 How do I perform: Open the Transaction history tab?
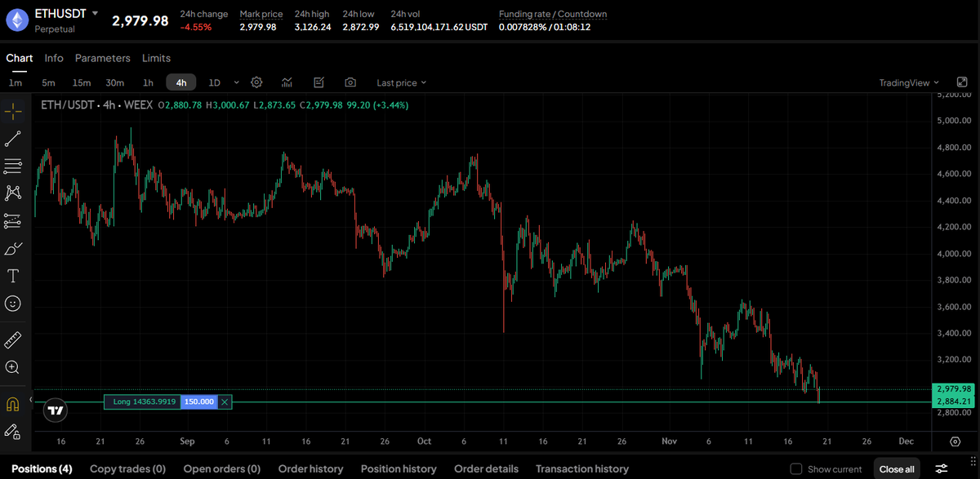582,469
